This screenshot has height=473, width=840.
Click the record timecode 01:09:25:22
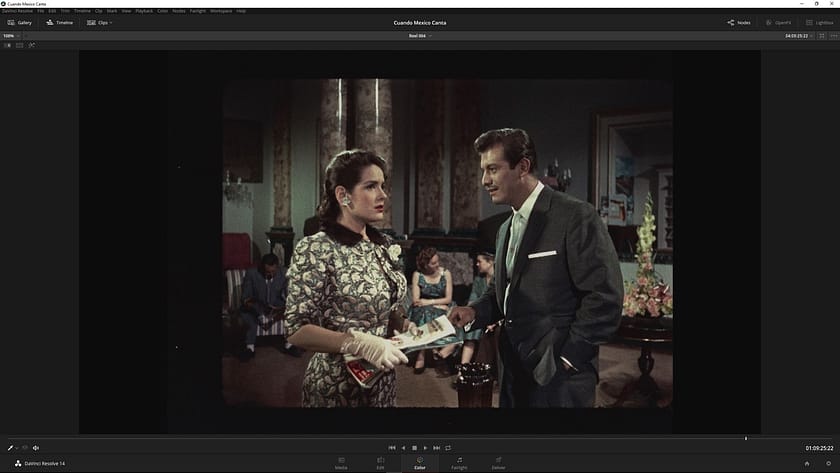(x=819, y=448)
